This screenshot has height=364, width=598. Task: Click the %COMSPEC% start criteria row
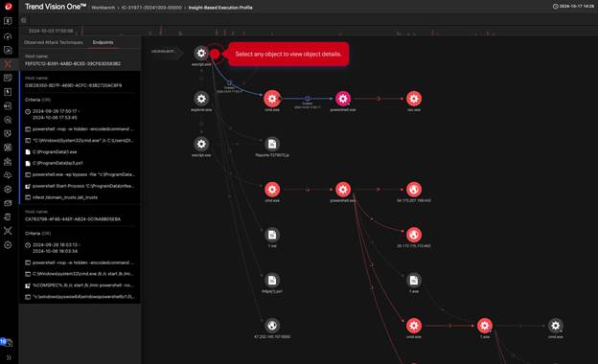coord(80,285)
